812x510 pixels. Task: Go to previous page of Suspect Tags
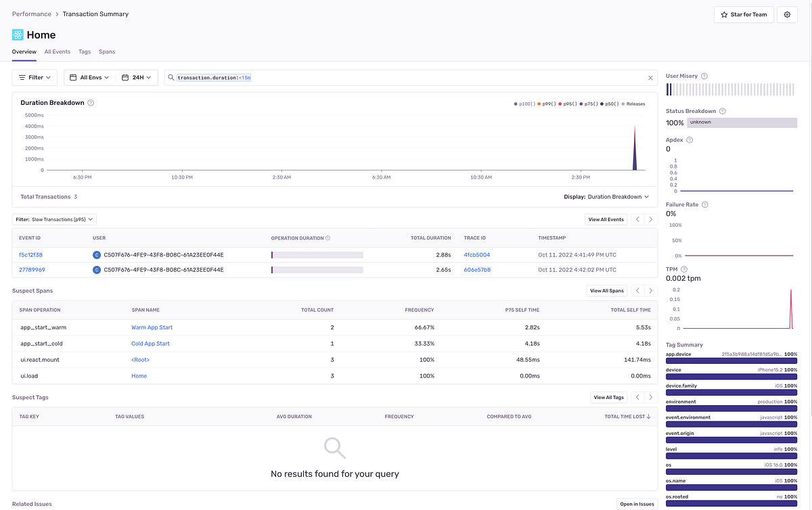637,397
